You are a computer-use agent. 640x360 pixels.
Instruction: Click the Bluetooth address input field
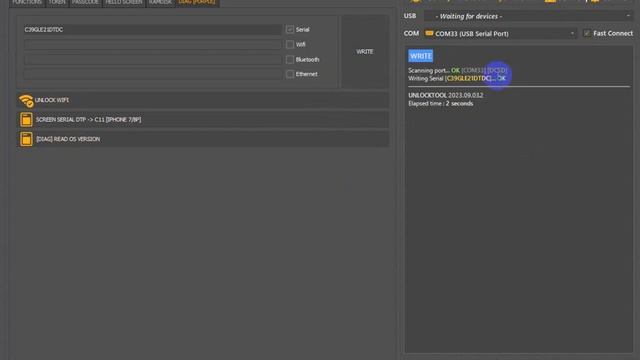point(153,60)
